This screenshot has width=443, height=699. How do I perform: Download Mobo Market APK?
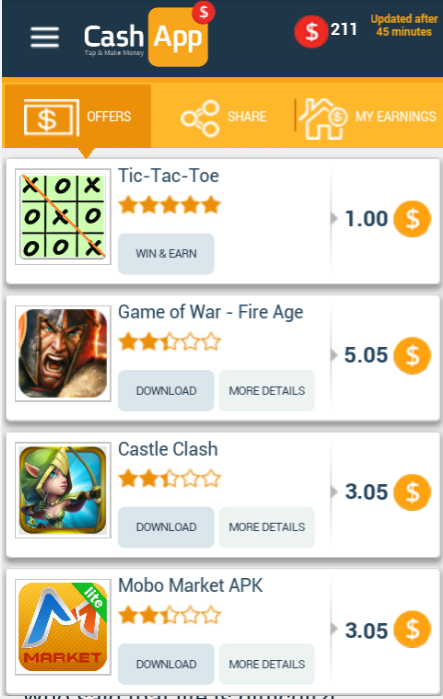click(x=166, y=664)
